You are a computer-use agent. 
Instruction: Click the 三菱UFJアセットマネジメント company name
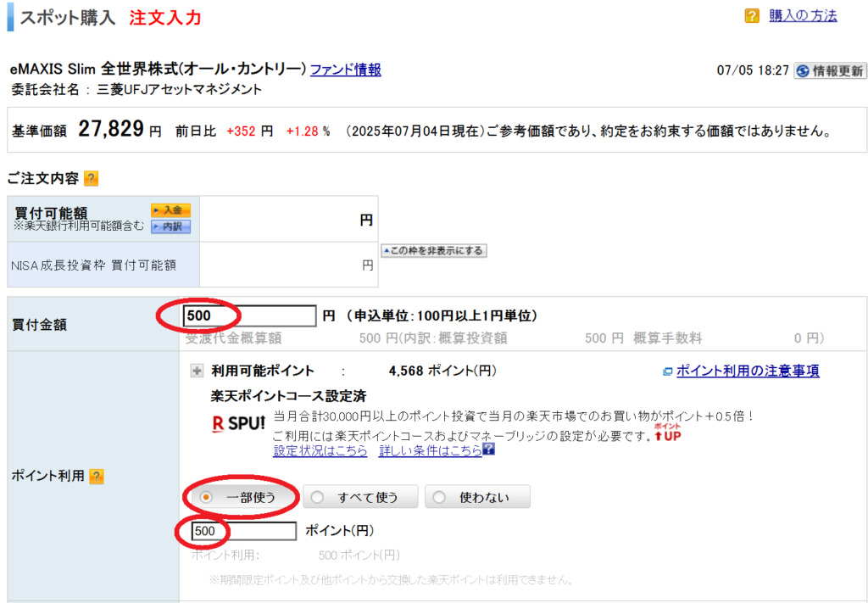180,90
